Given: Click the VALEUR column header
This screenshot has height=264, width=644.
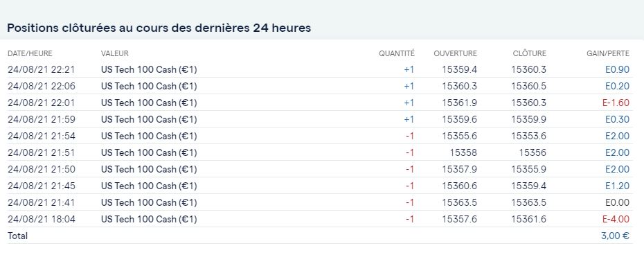Looking at the screenshot, I should [114, 53].
